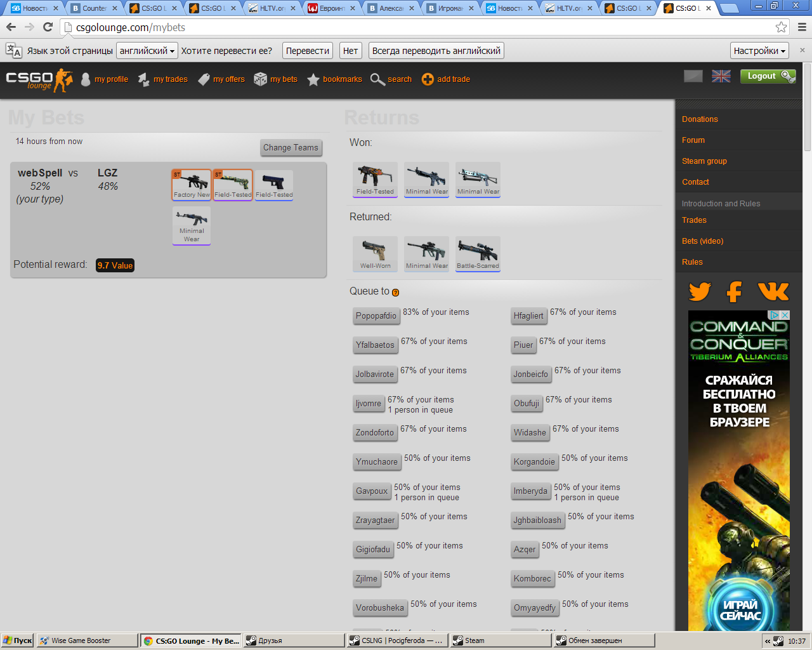Click queue bot Korgandoie

[534, 461]
